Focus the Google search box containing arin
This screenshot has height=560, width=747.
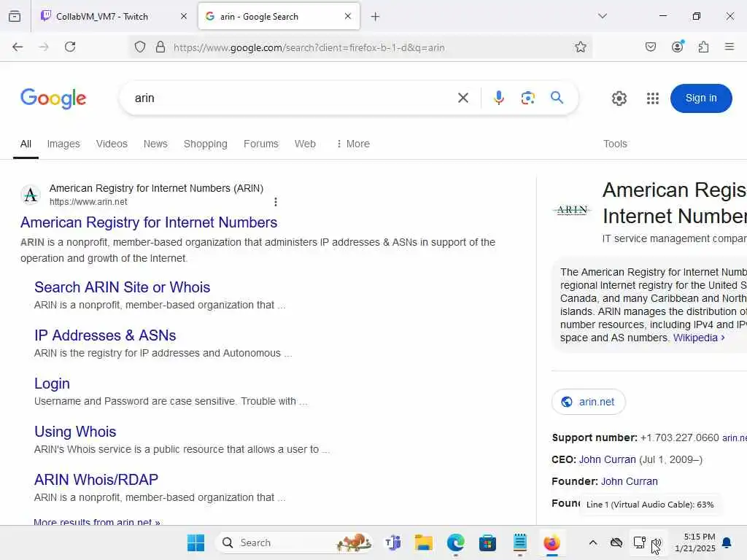pyautogui.click(x=290, y=98)
